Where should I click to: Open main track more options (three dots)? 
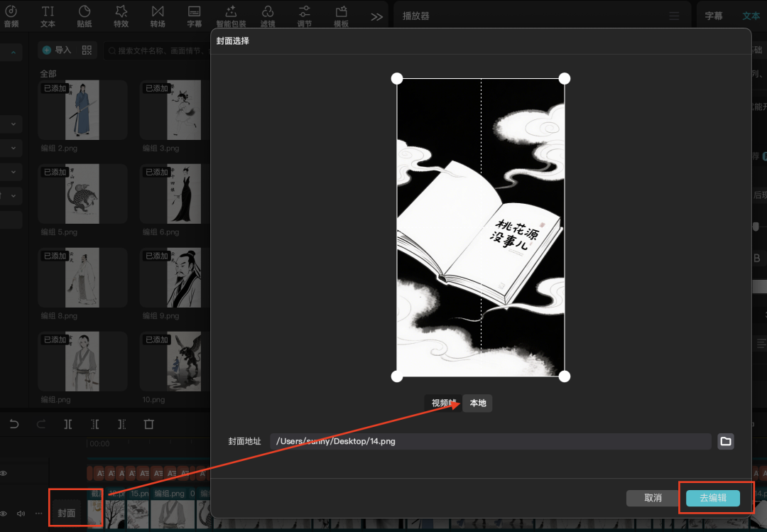(38, 513)
